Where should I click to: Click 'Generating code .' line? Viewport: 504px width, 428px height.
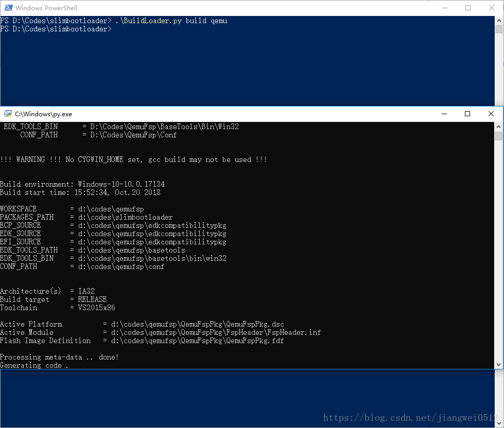34,365
